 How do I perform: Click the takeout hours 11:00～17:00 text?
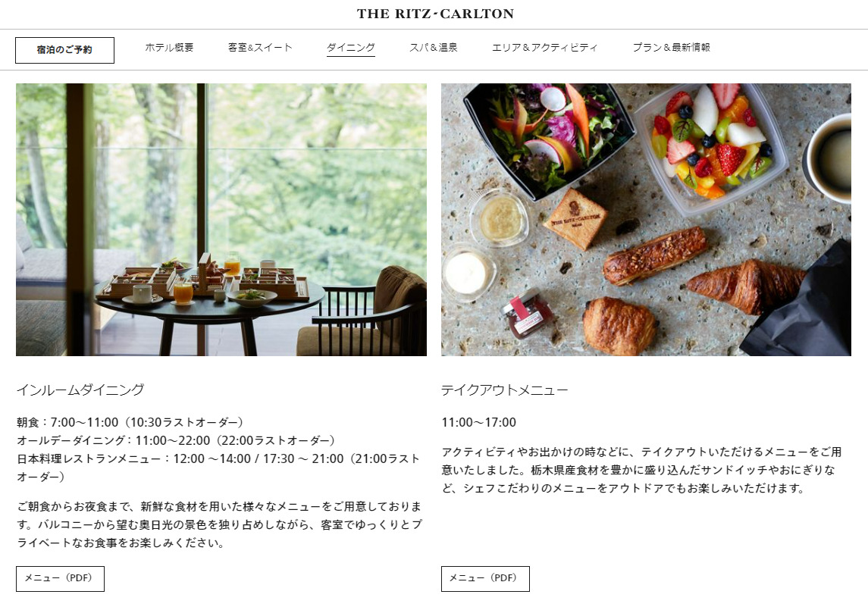click(479, 423)
